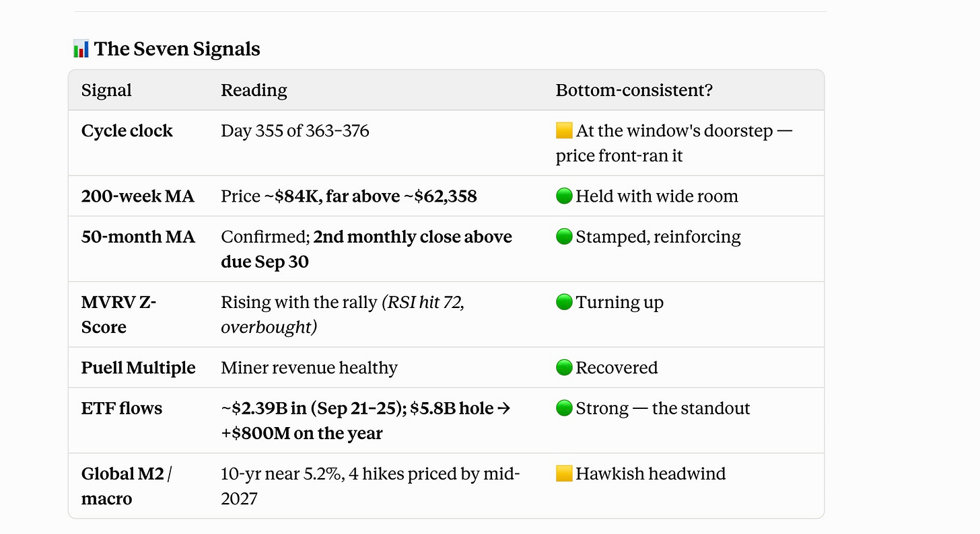Click the green circle beside Turning up
The image size is (980, 534).
coord(564,303)
